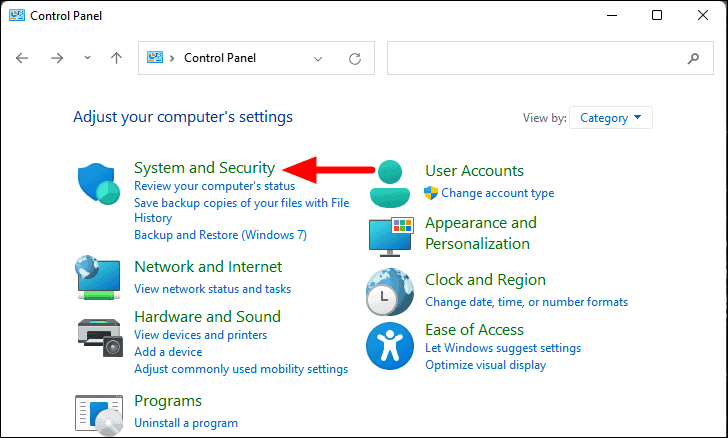The width and height of the screenshot is (728, 438).
Task: Open the recent locations dropdown arrow
Action: (x=87, y=58)
